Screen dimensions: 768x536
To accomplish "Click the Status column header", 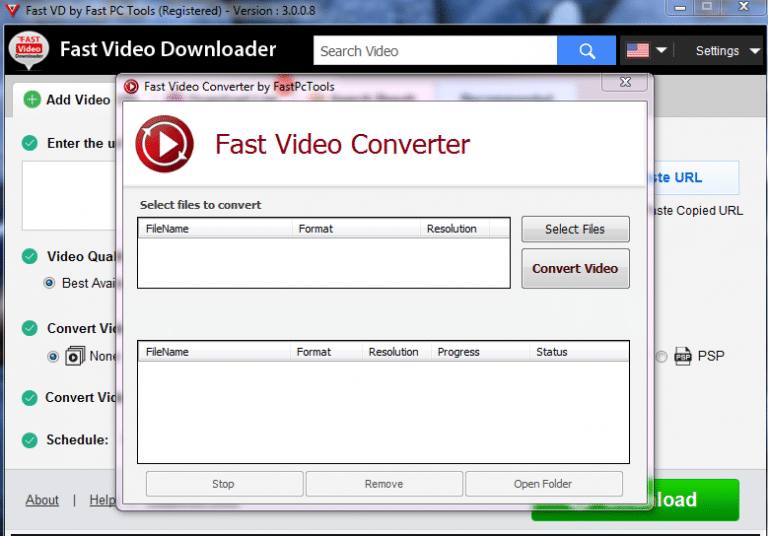I will [579, 352].
